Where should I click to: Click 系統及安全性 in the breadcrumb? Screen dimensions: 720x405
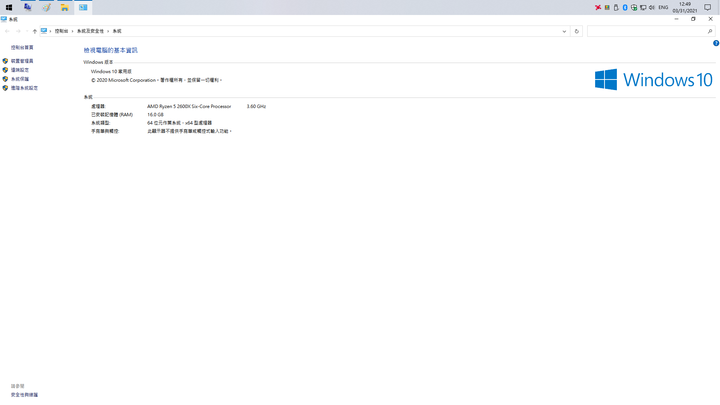click(x=90, y=31)
